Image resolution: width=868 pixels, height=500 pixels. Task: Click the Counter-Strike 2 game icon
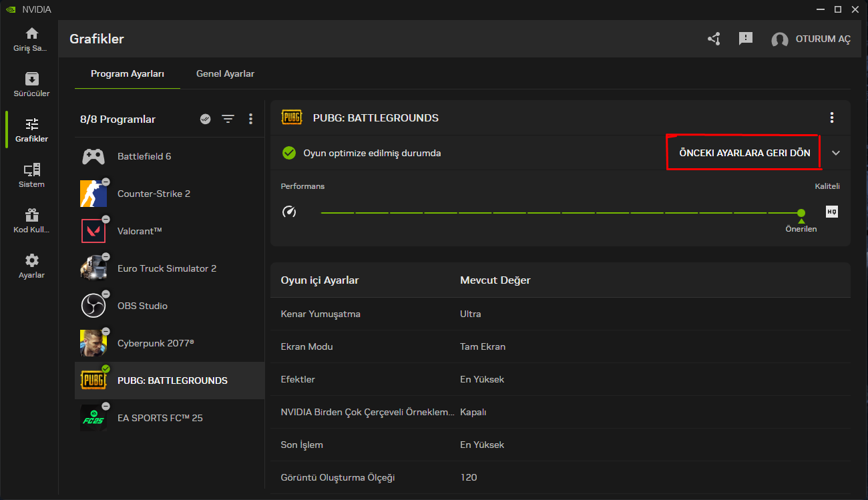(x=93, y=194)
